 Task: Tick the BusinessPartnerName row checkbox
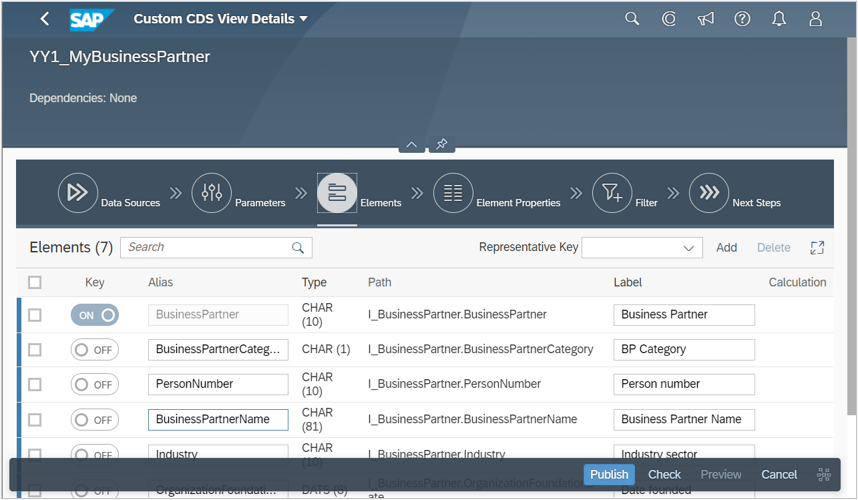(35, 420)
